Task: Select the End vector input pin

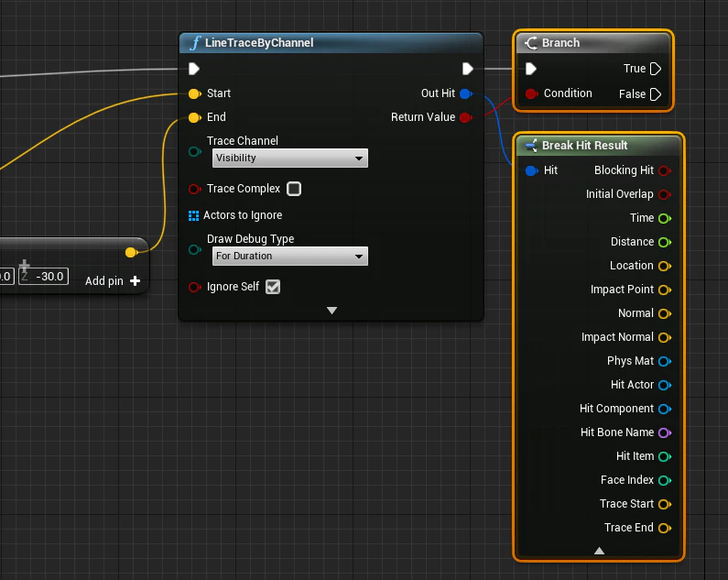Action: point(194,117)
